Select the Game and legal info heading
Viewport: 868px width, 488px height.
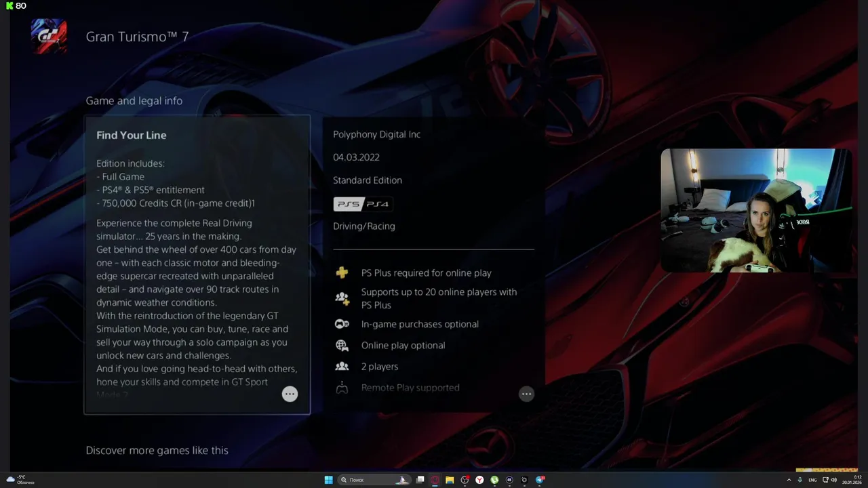click(134, 100)
